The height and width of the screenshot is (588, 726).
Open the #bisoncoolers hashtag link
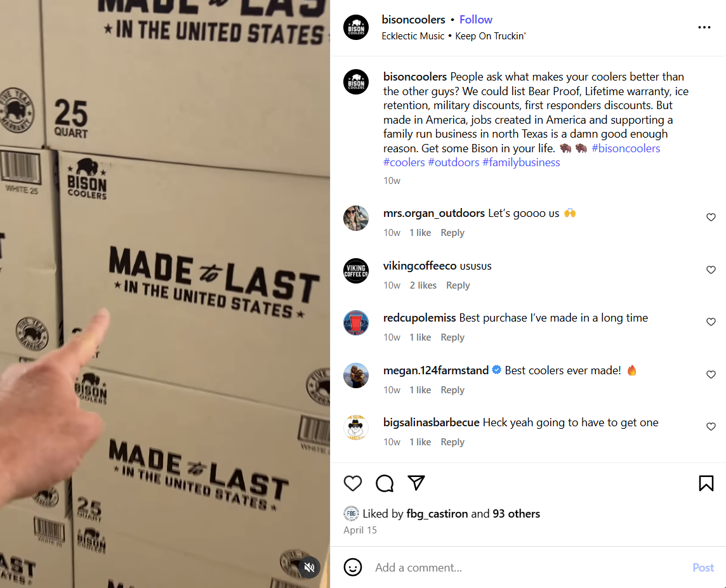tap(626, 148)
